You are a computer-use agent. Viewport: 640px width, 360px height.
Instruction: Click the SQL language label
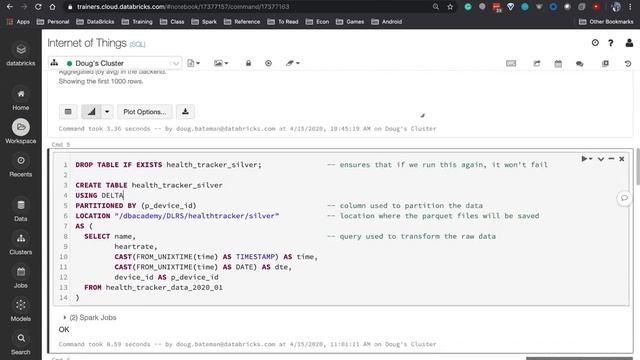(x=137, y=44)
